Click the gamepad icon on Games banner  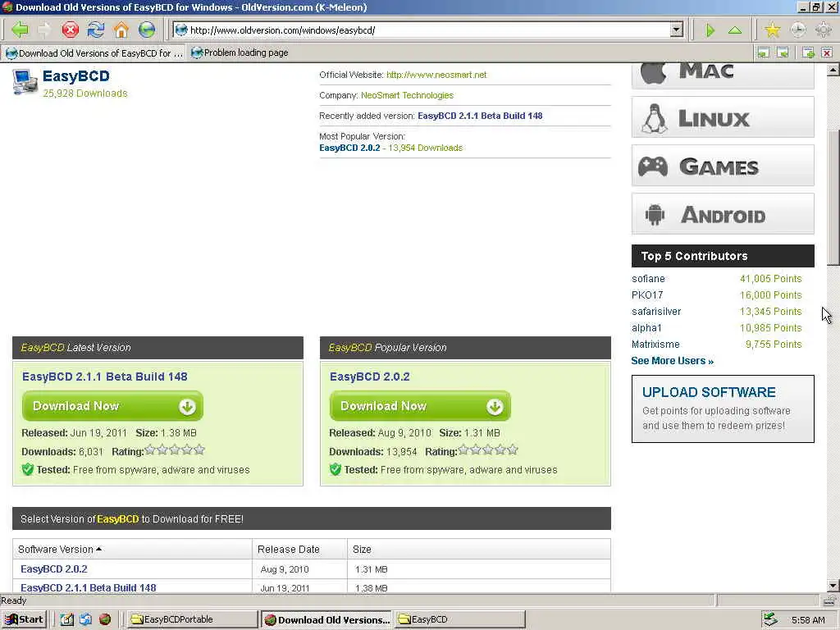point(652,167)
